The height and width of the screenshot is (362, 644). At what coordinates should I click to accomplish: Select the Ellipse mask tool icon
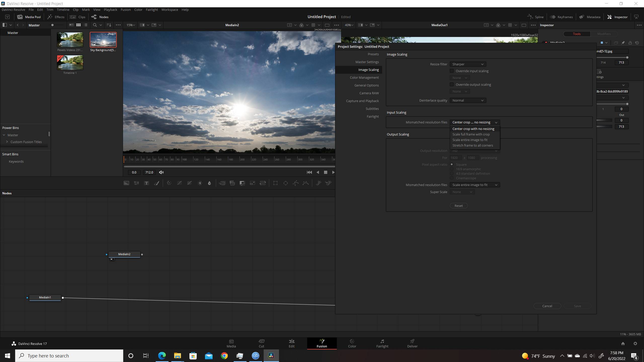[x=286, y=183]
